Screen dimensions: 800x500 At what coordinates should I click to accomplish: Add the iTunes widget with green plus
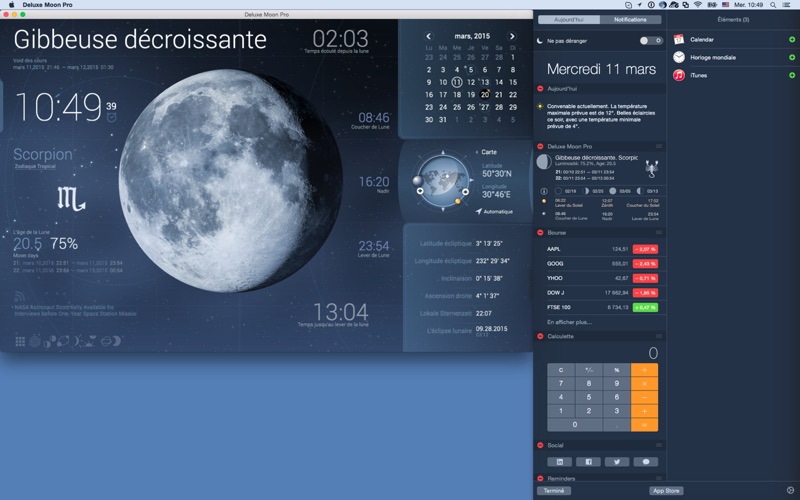pos(792,76)
